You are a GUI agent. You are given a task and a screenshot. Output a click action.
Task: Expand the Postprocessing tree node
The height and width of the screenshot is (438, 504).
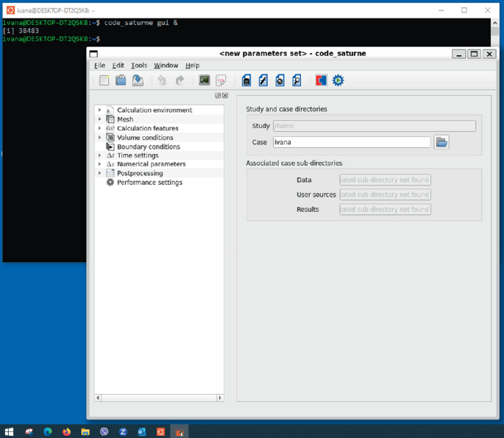100,174
